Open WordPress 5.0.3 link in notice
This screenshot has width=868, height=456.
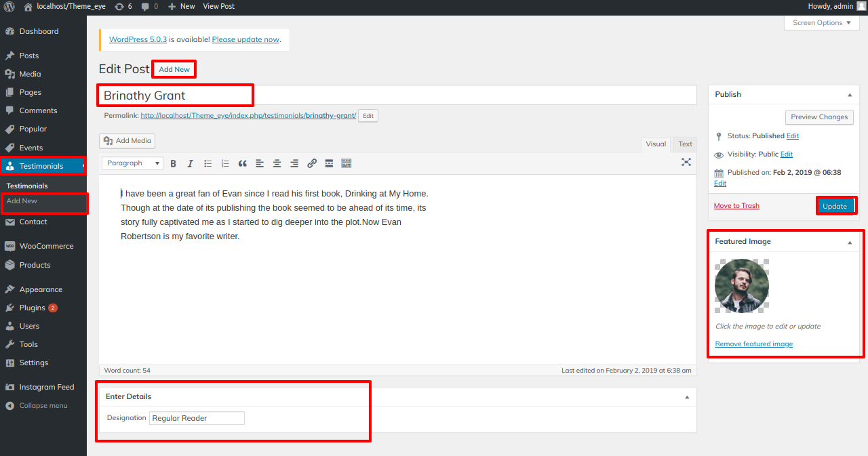click(x=138, y=39)
